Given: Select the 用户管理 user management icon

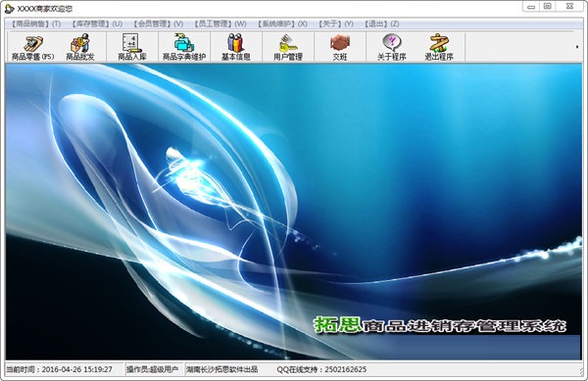Looking at the screenshot, I should tap(288, 47).
